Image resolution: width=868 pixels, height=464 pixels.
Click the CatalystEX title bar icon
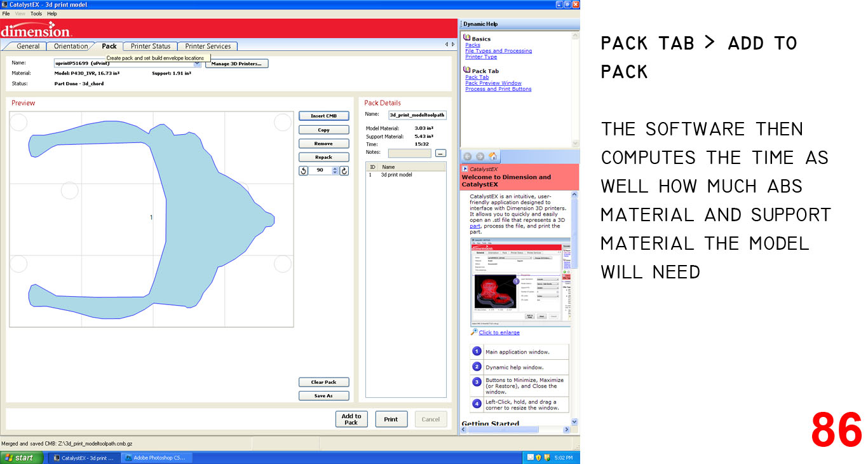pos(4,4)
